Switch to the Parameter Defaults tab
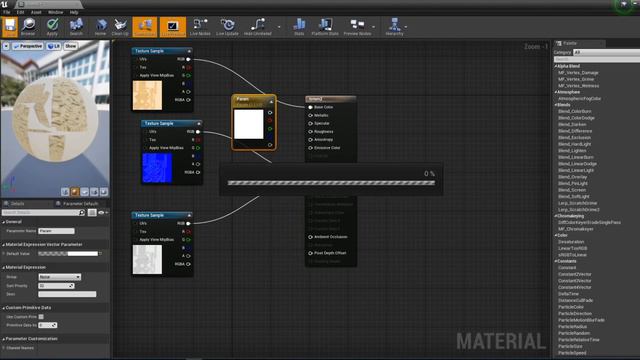 click(80, 203)
